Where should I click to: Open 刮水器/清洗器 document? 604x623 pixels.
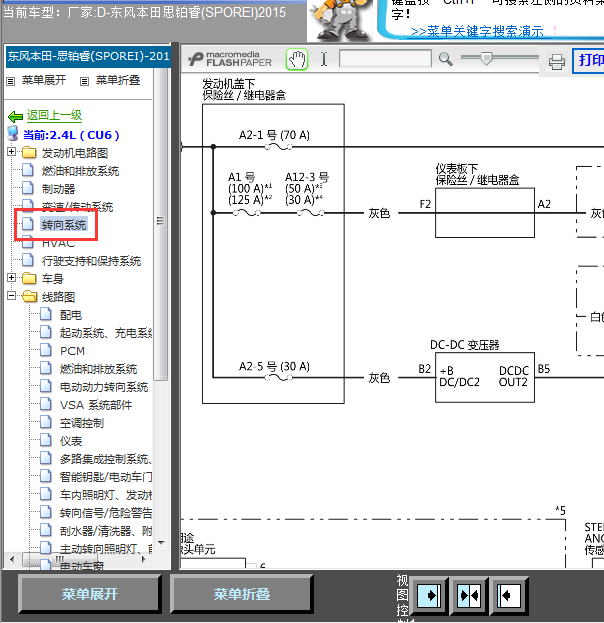point(106,531)
